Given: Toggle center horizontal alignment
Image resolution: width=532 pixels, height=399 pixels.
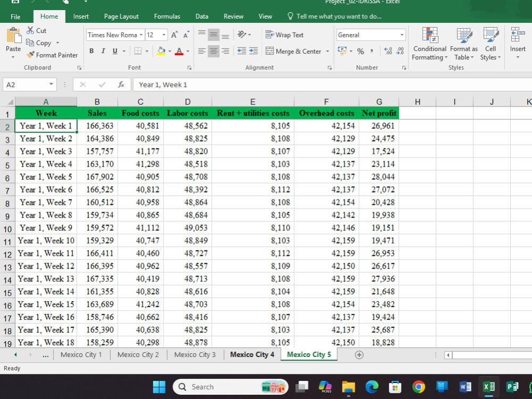Looking at the screenshot, I should (213, 51).
